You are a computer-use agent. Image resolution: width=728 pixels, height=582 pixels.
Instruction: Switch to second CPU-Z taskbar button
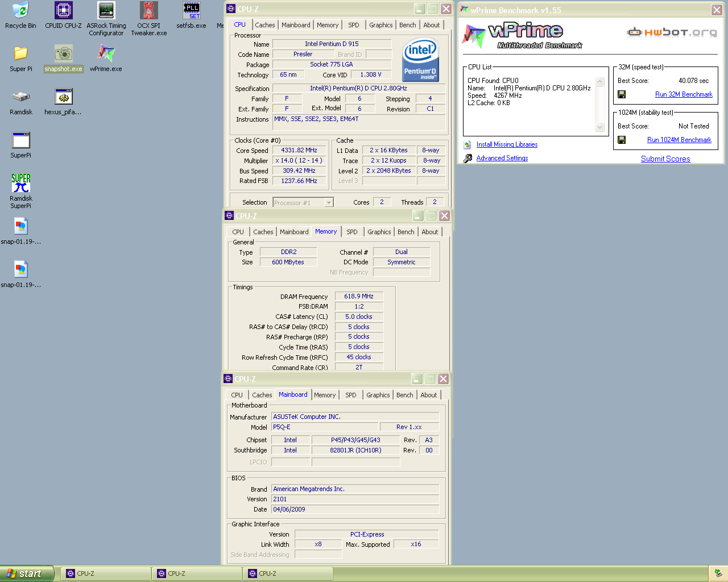click(x=197, y=573)
